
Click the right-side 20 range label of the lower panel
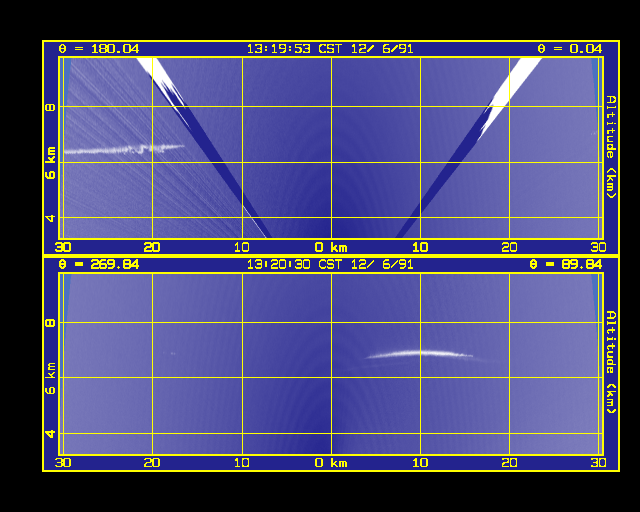point(509,463)
